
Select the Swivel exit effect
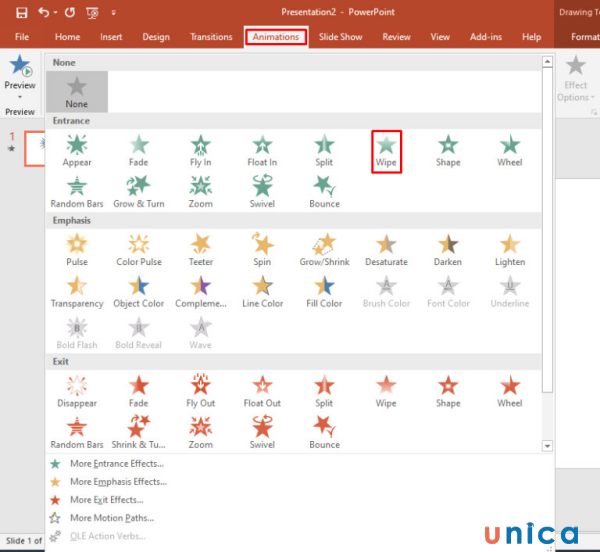pyautogui.click(x=262, y=433)
